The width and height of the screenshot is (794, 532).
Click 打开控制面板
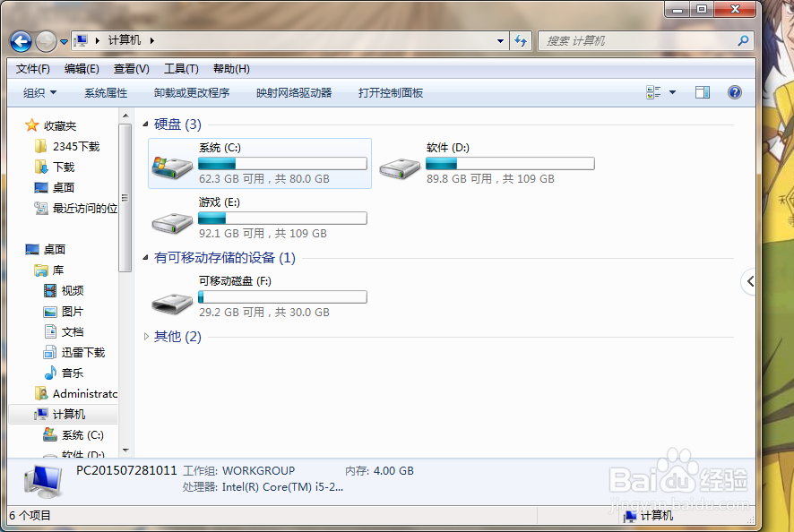(x=391, y=92)
